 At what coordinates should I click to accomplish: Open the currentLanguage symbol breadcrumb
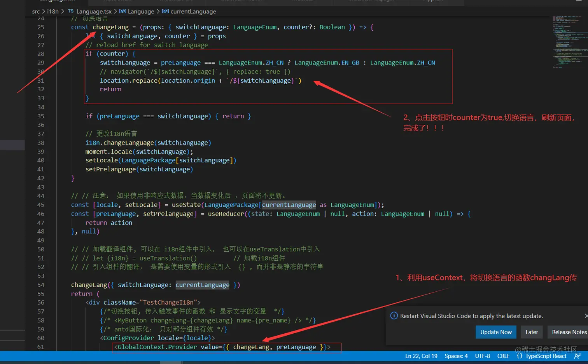193,11
